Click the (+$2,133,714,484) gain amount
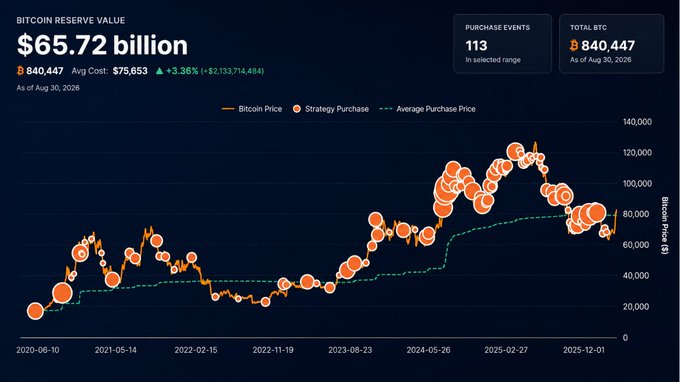 (232, 71)
